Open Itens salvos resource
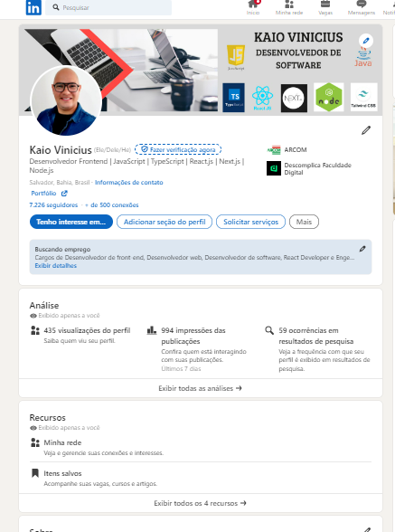395x532 pixels. pyautogui.click(x=62, y=473)
